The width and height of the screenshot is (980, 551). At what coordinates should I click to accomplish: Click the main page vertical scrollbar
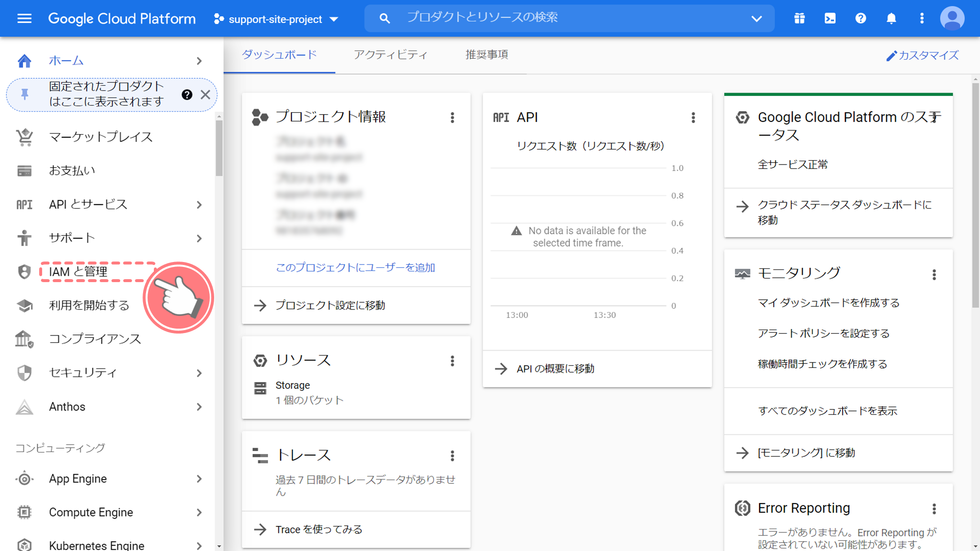coord(975,196)
